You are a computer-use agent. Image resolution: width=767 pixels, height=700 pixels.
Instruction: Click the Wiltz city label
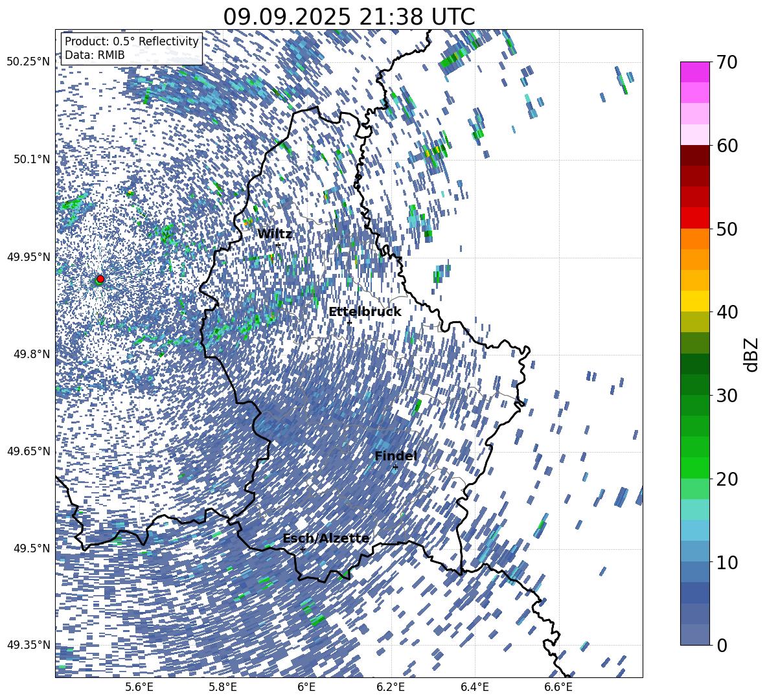pyautogui.click(x=275, y=234)
